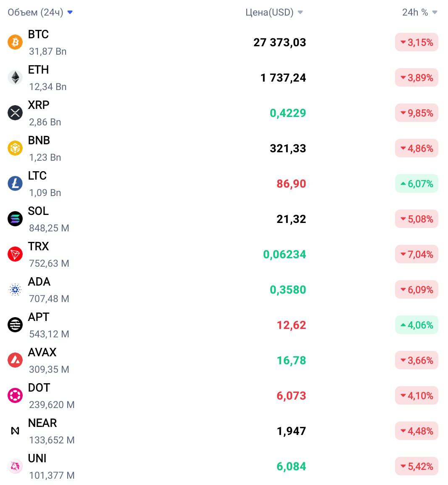Click the APT 4,06% green badge
This screenshot has width=448, height=485.
pyautogui.click(x=416, y=325)
